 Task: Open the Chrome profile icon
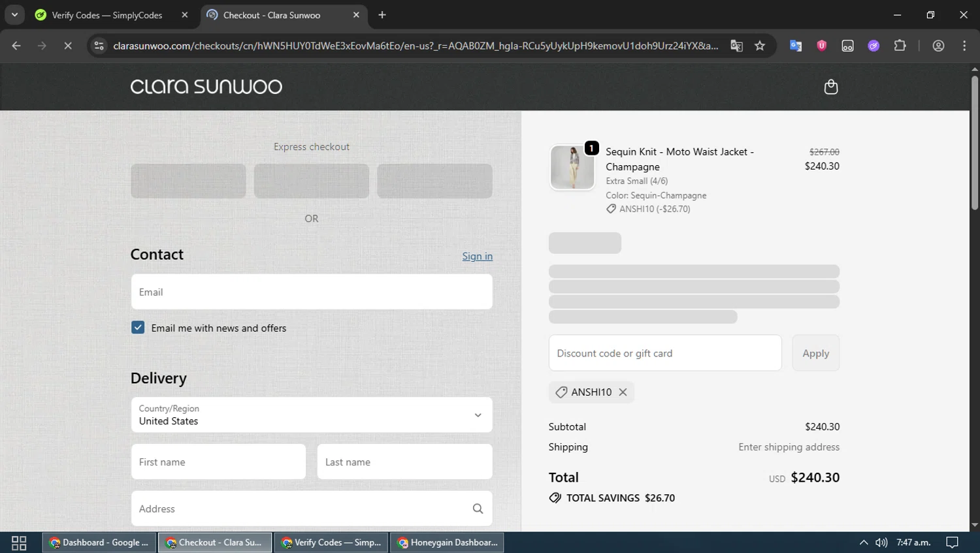coord(938,46)
